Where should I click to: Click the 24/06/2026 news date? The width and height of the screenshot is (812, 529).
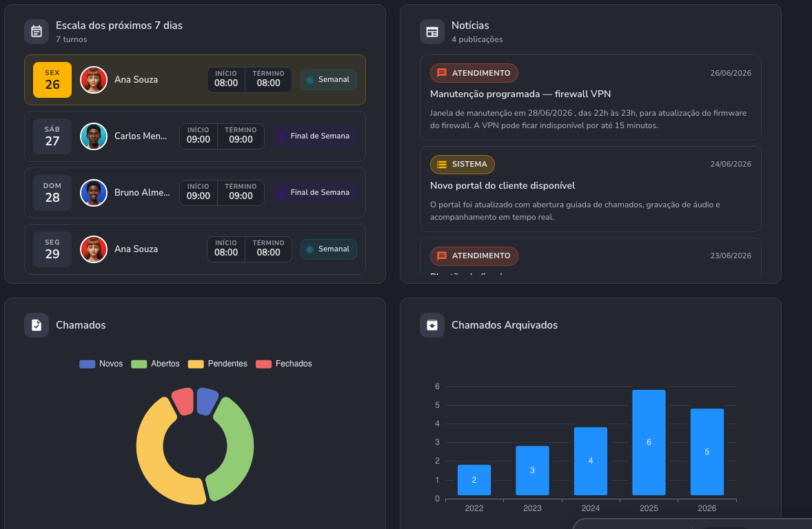point(731,164)
